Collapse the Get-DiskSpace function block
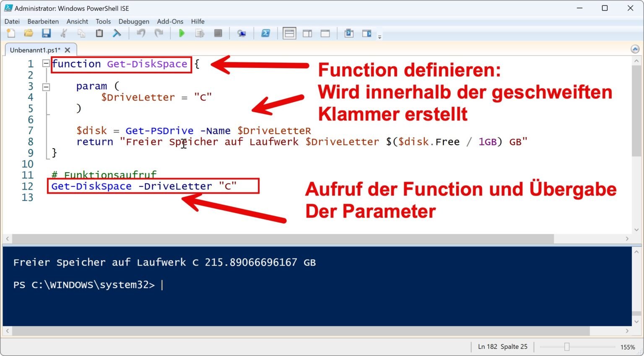The image size is (644, 356). pos(46,64)
